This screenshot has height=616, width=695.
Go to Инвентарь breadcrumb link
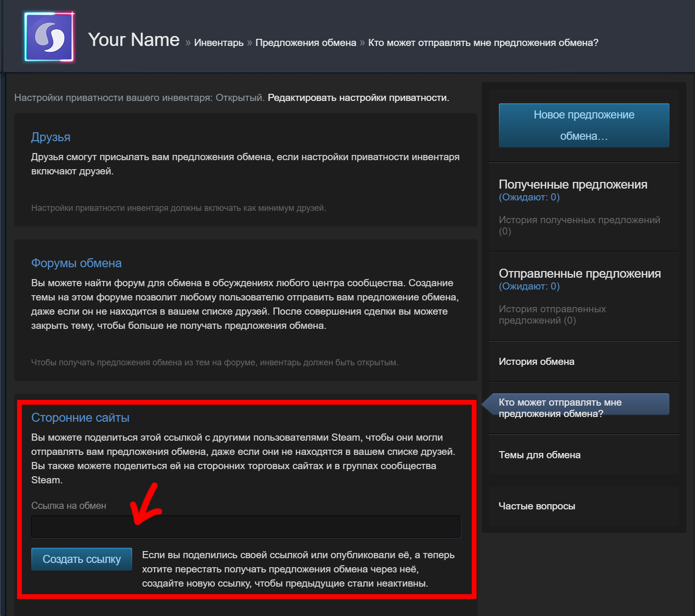pyautogui.click(x=219, y=43)
